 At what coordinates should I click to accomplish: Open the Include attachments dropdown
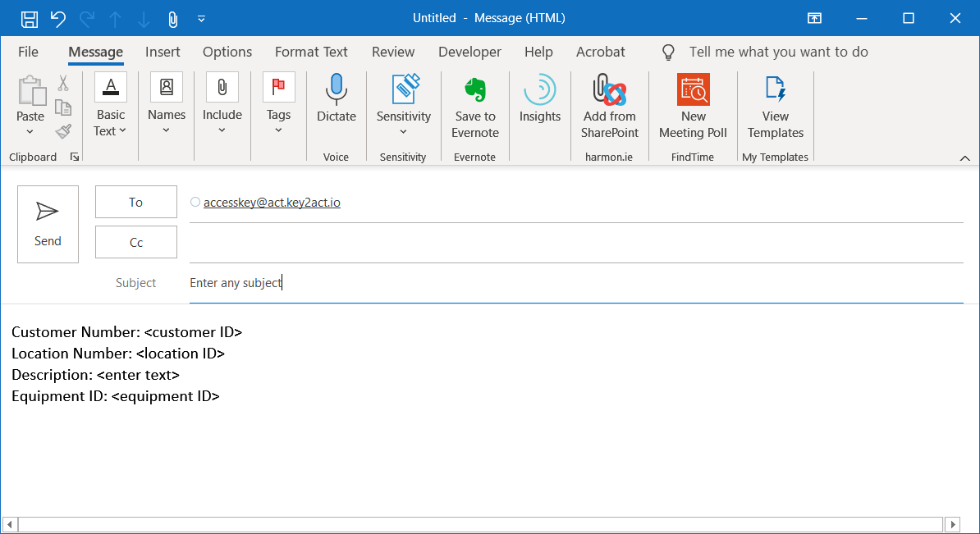point(222,130)
